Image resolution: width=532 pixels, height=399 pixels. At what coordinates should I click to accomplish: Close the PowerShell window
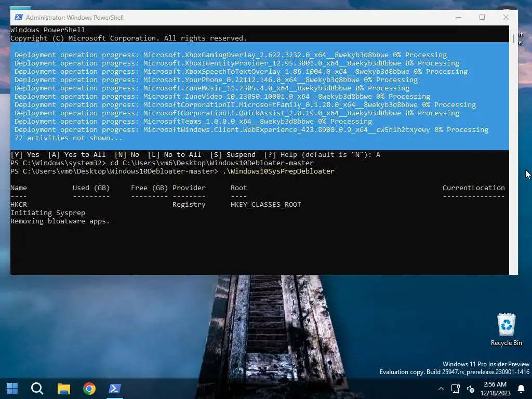pyautogui.click(x=506, y=17)
